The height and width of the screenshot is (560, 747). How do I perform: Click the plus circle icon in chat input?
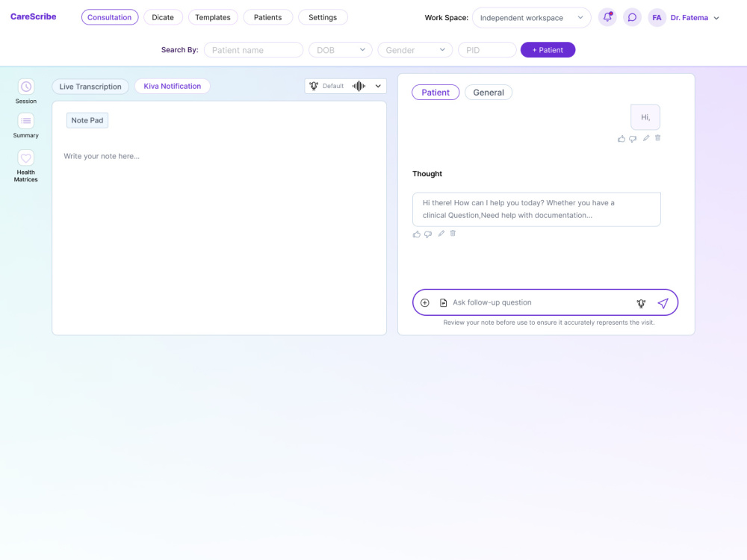pyautogui.click(x=425, y=302)
